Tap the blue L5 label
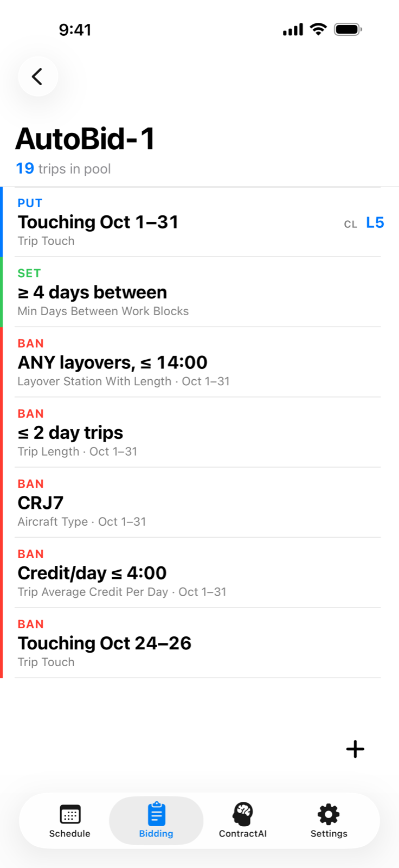Viewport: 399px width, 868px height. (x=375, y=222)
